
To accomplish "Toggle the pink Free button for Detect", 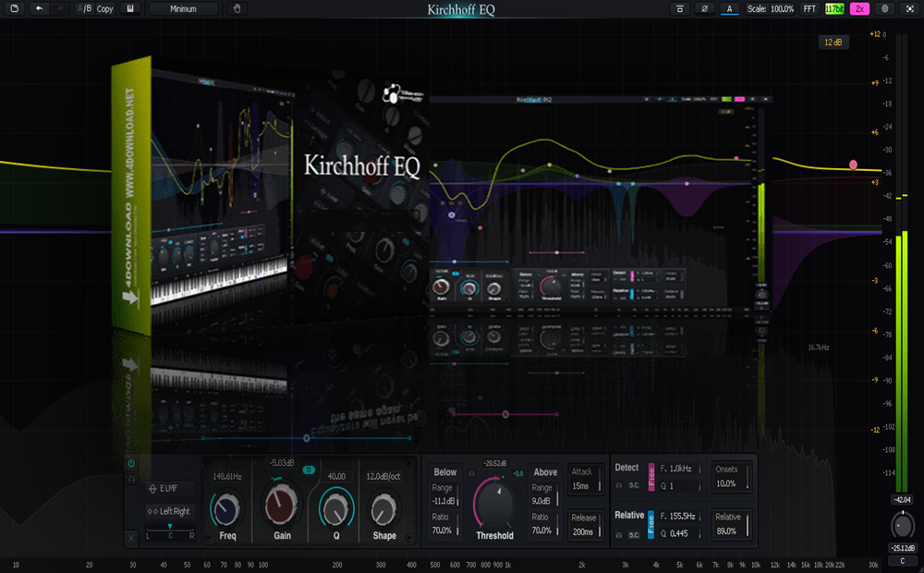I will coord(651,477).
